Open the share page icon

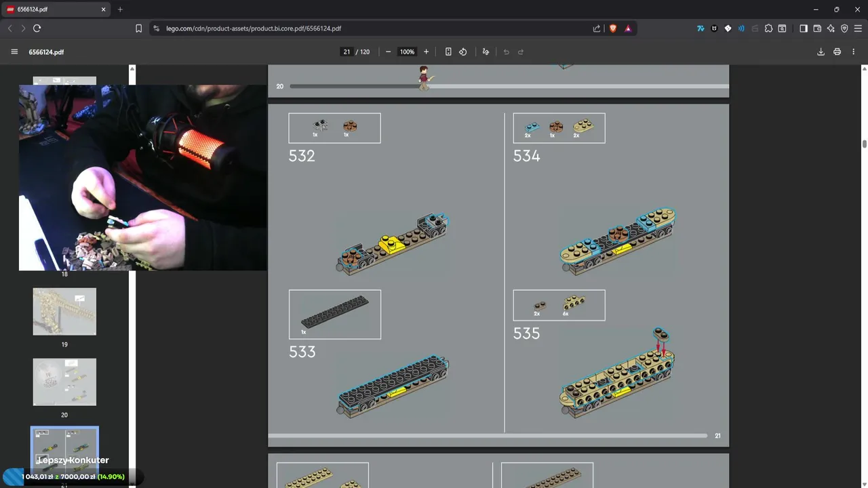click(x=597, y=28)
